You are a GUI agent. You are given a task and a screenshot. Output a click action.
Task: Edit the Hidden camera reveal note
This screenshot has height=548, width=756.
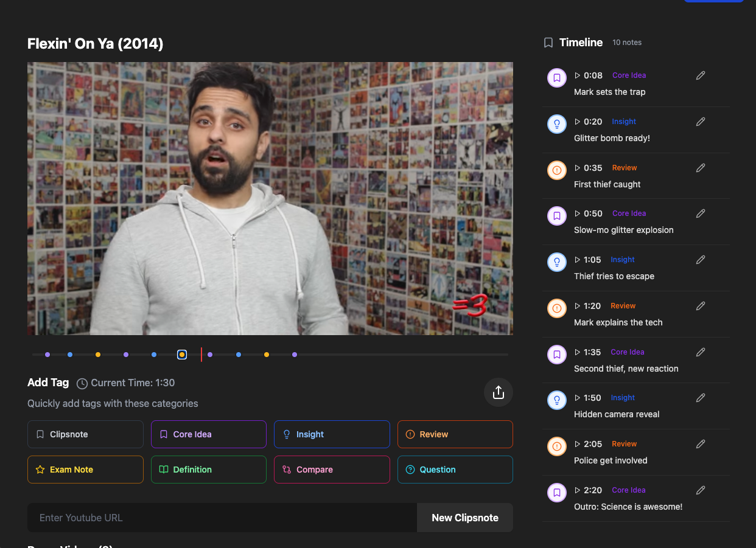[701, 398]
